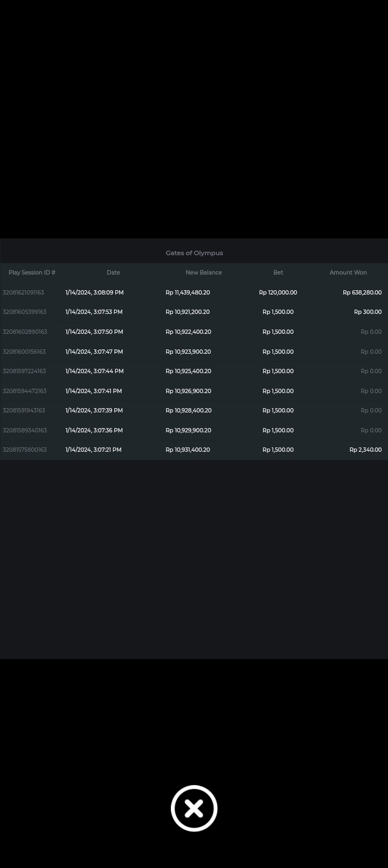Select the 3:07:53 PM date entry
This screenshot has width=388, height=868.
(94, 312)
